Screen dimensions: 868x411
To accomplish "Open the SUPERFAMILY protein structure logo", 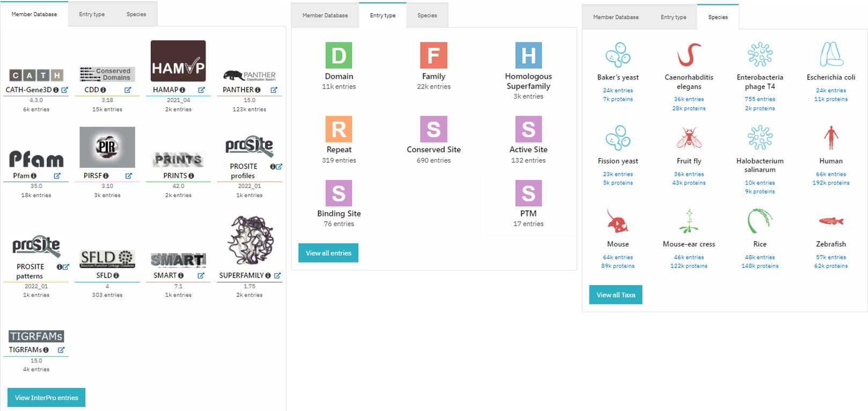I will pos(251,240).
